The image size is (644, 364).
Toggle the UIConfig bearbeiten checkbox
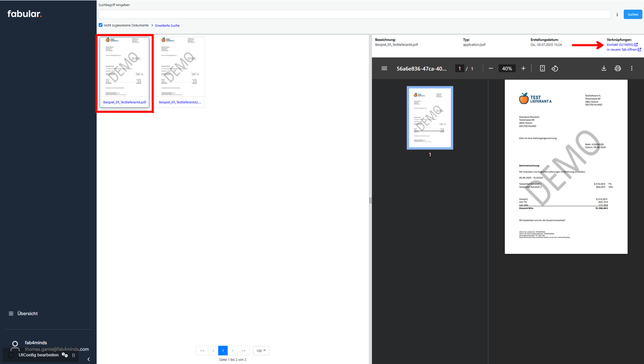(10, 355)
